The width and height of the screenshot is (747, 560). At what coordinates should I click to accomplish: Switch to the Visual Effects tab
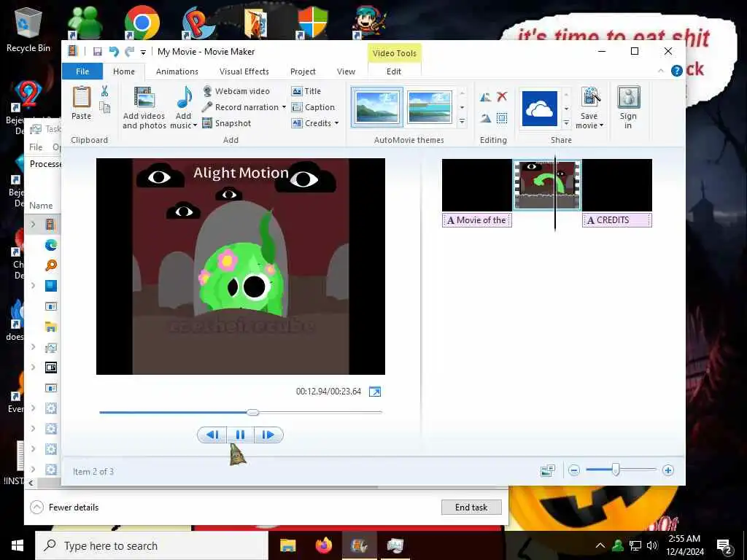244,71
